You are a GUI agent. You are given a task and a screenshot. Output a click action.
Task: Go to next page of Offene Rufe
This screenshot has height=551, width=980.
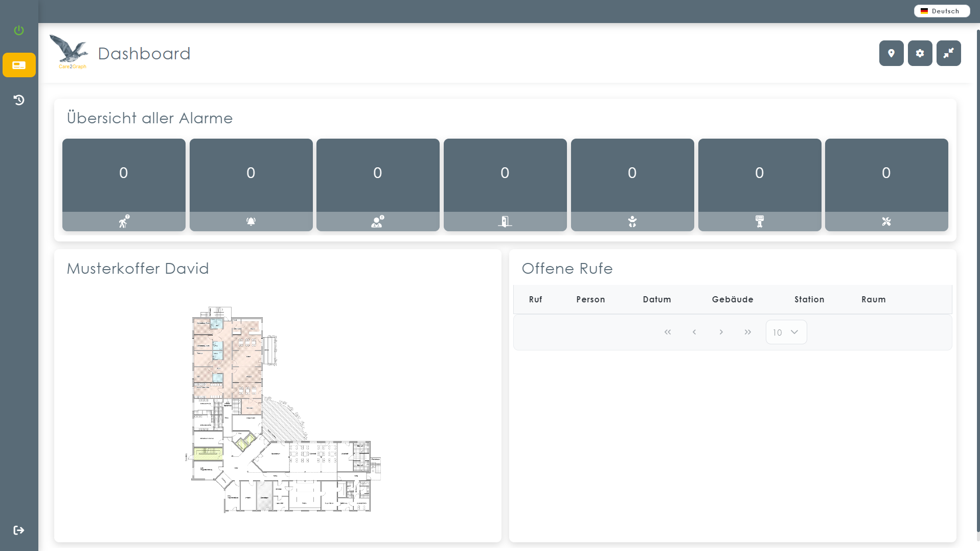721,332
